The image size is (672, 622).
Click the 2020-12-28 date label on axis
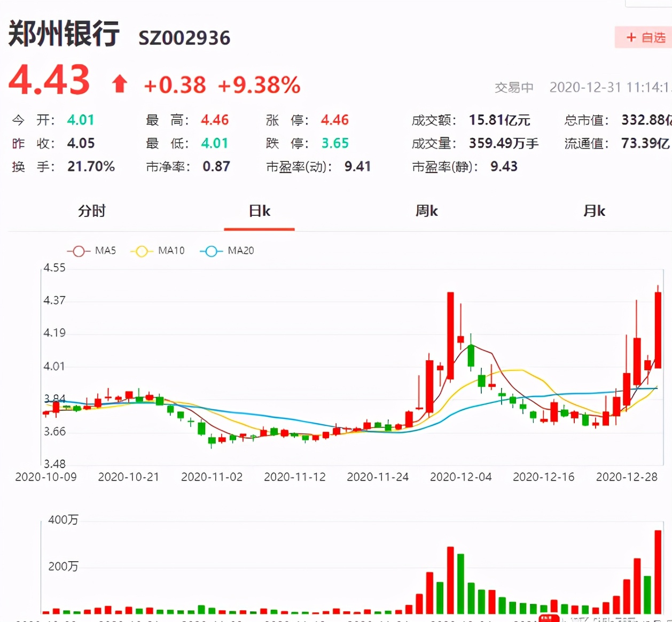coord(626,477)
